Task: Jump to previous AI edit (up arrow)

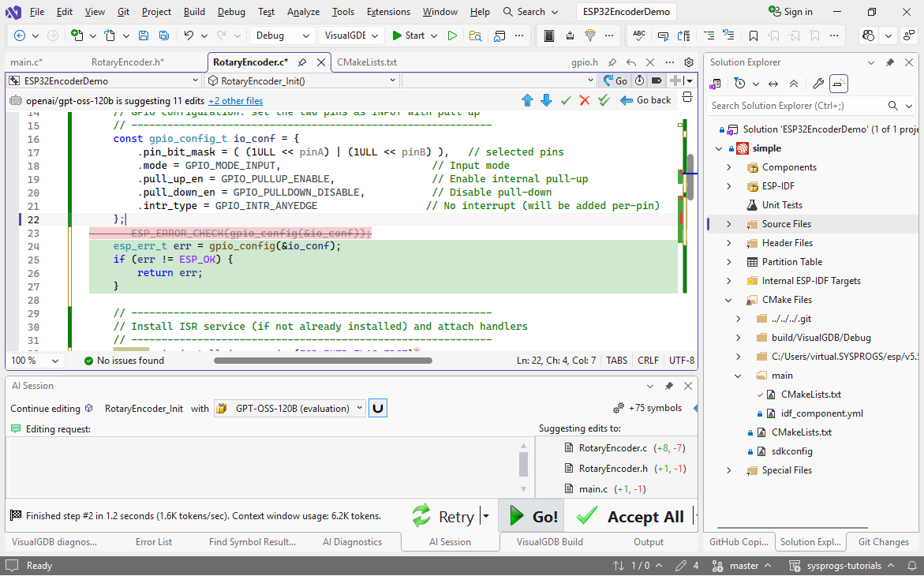Action: 528,100
